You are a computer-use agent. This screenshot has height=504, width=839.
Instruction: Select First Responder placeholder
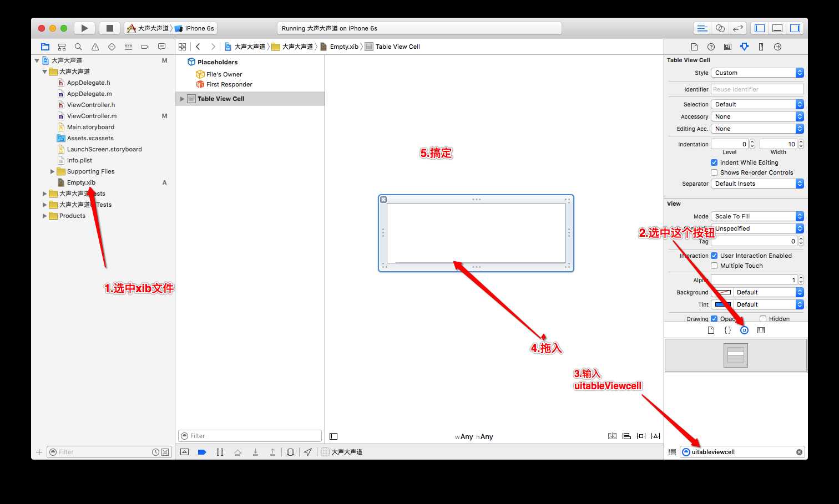224,84
